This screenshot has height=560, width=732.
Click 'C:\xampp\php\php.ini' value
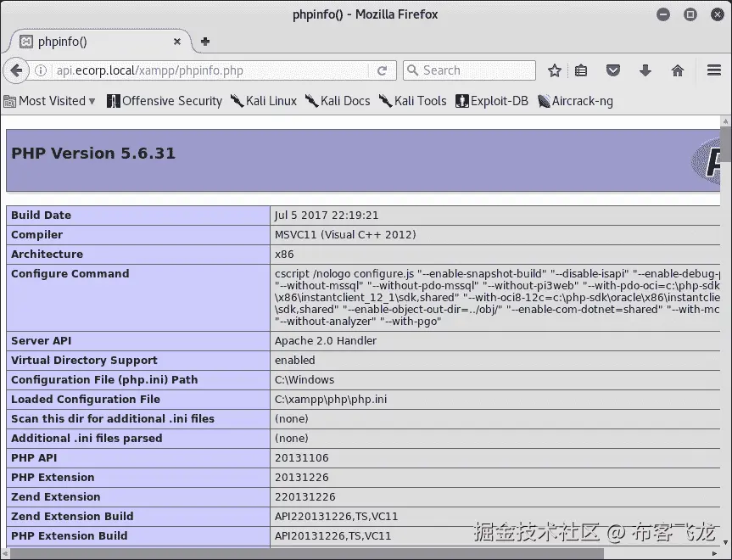[331, 400]
